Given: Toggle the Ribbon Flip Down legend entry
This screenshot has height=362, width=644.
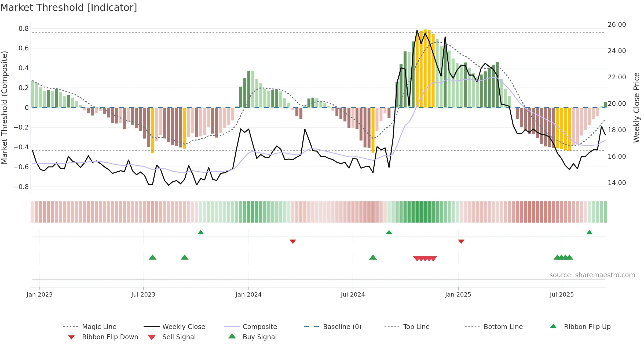Looking at the screenshot, I should point(103,337).
